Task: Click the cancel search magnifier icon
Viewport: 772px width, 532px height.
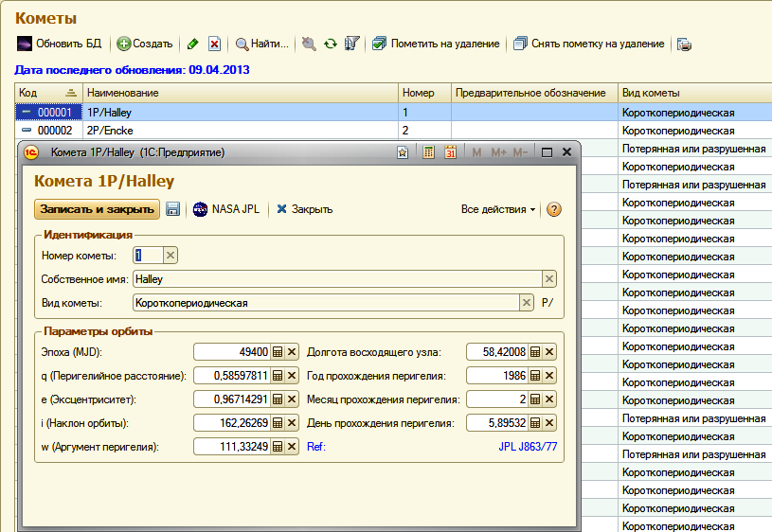Action: [309, 44]
